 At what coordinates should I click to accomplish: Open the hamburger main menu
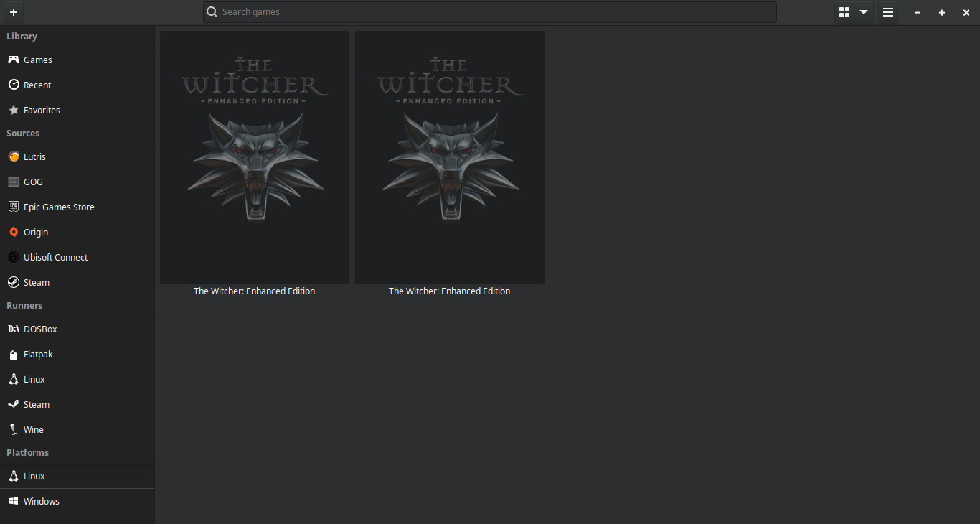pyautogui.click(x=888, y=12)
